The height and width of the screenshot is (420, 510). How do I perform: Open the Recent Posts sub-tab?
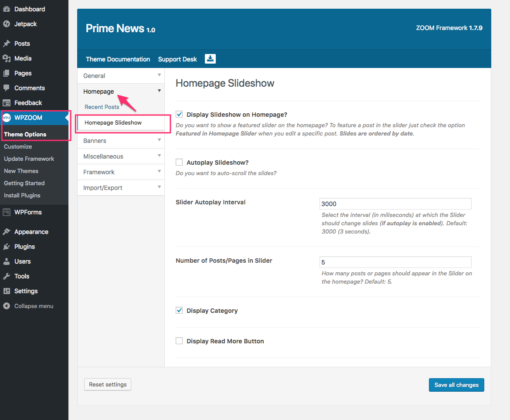click(102, 107)
